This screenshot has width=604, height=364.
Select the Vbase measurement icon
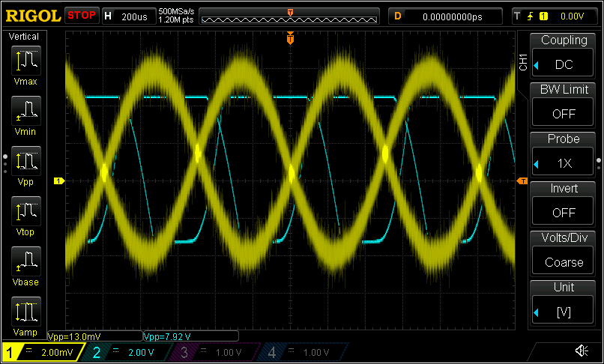coord(25,261)
